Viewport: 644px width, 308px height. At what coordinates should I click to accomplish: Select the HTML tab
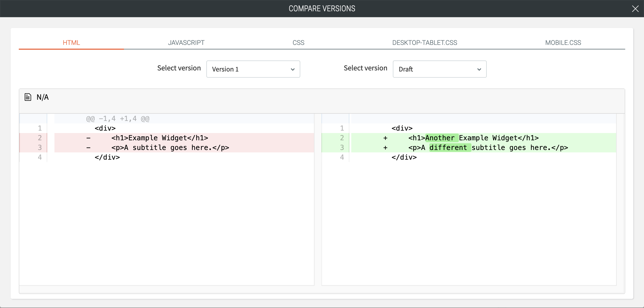click(x=71, y=42)
